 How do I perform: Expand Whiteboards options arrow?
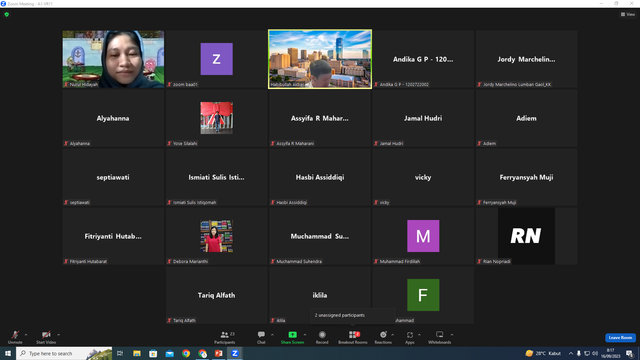pos(452,335)
